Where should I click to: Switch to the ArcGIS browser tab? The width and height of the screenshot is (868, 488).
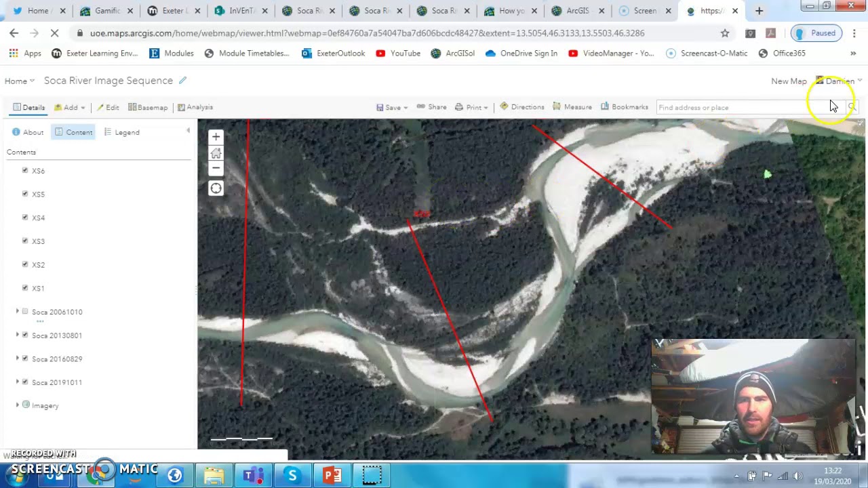tap(578, 11)
